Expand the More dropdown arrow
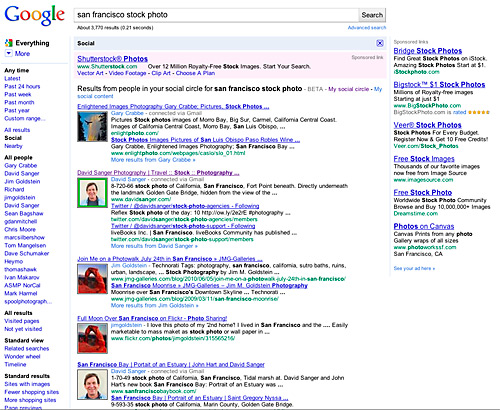This screenshot has height=410, width=500. [x=9, y=53]
